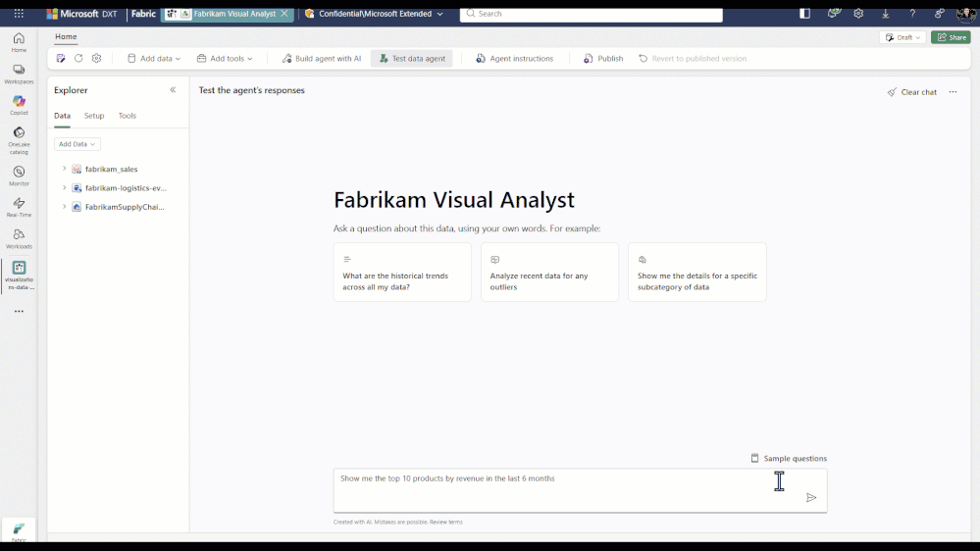The image size is (980, 551).
Task: Select FabrikamSupplyChai data source
Action: click(x=125, y=207)
